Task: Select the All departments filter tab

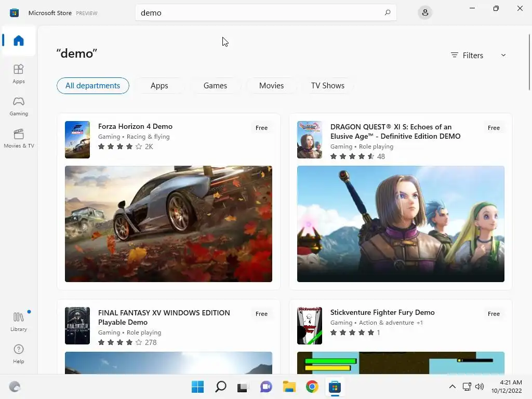Action: (x=92, y=86)
